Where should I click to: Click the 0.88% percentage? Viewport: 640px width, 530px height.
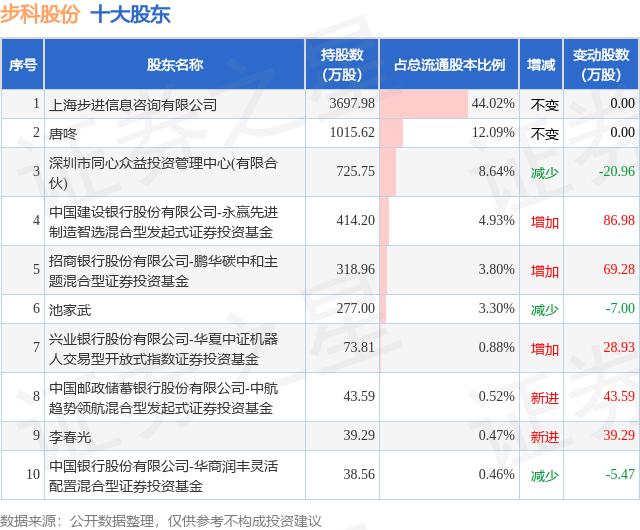[x=497, y=347]
